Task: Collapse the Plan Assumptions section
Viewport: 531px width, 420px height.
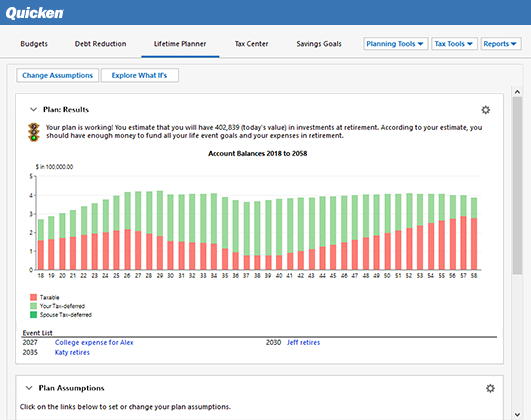Action: pyautogui.click(x=29, y=388)
